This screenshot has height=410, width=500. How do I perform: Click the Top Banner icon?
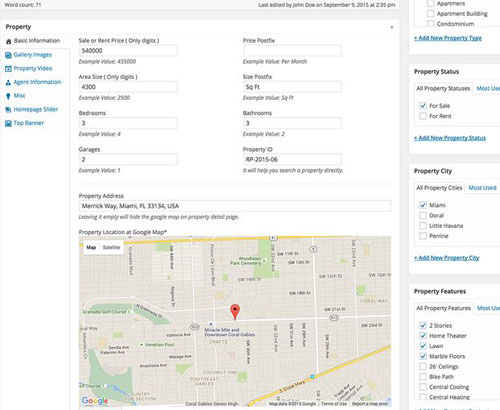pos(8,123)
